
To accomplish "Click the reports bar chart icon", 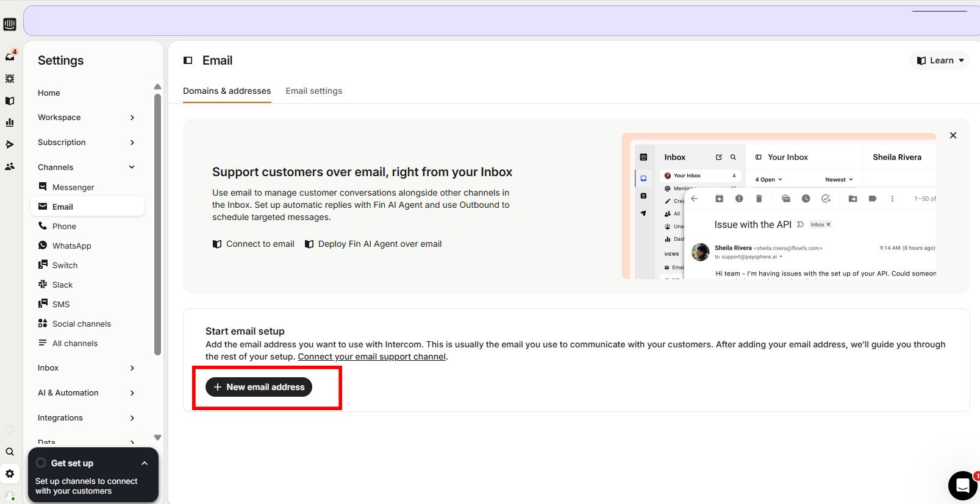I will click(10, 122).
